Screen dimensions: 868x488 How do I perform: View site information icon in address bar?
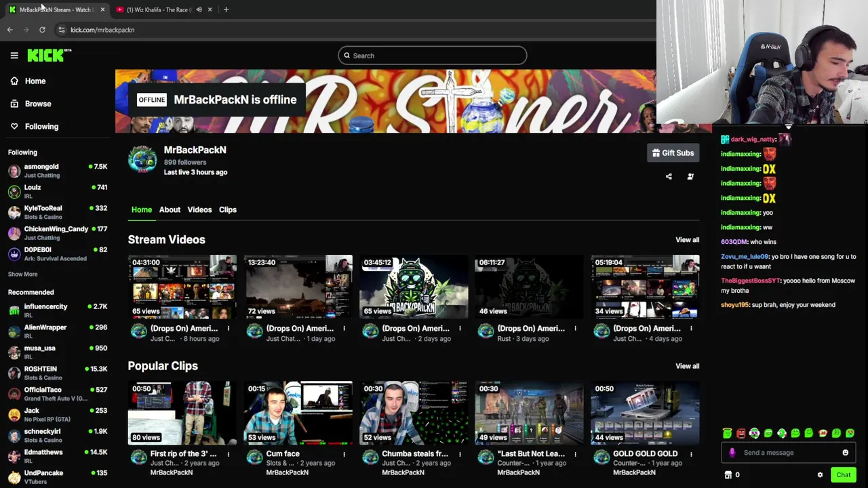(62, 30)
